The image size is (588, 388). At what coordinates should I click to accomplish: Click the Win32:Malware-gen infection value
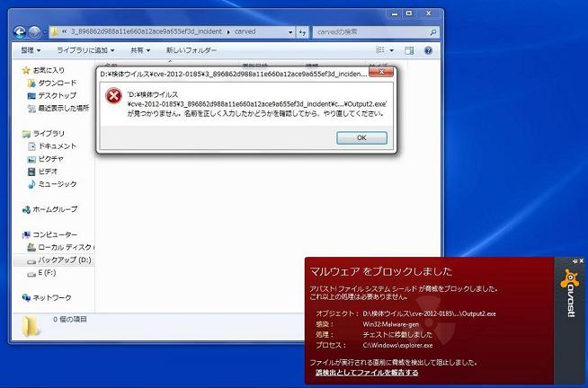tap(391, 324)
